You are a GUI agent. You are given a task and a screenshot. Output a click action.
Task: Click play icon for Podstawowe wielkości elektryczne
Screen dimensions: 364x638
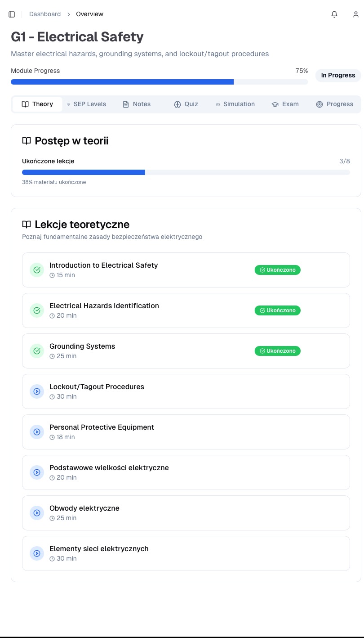[37, 472]
